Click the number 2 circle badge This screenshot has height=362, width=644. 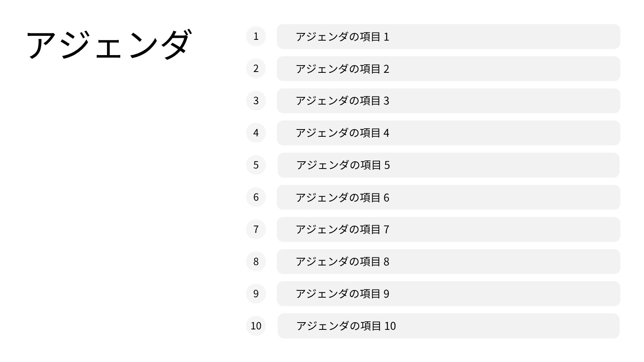coord(256,68)
